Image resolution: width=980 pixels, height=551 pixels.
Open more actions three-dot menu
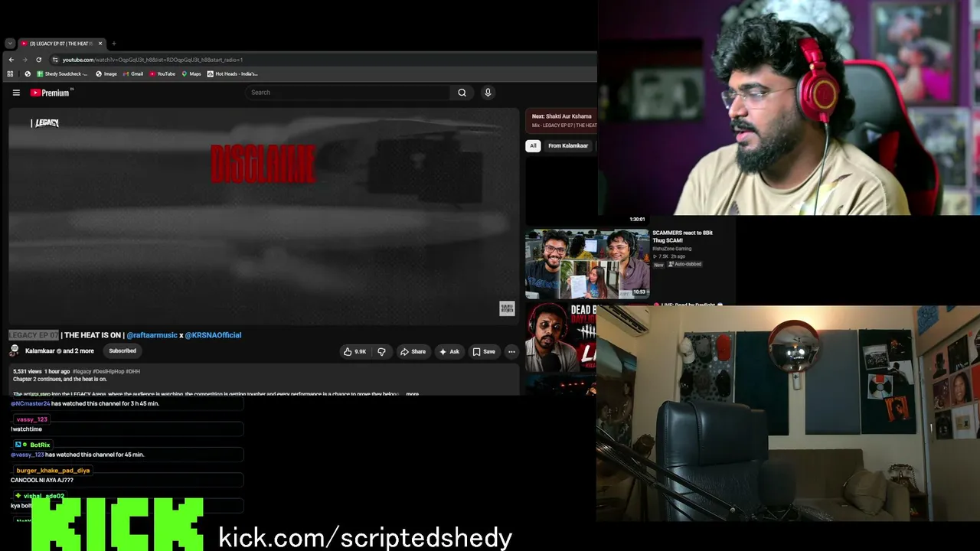[511, 351]
